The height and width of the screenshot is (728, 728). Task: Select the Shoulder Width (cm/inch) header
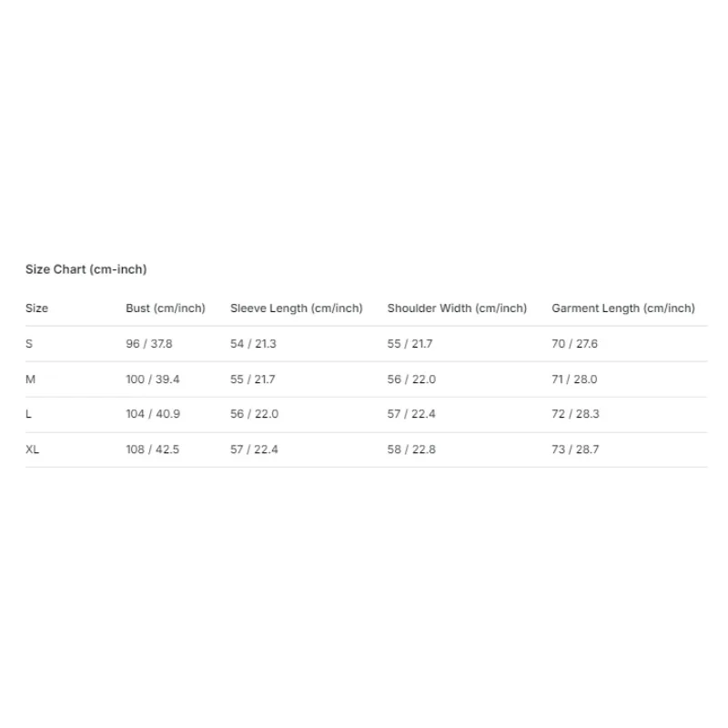click(x=457, y=308)
